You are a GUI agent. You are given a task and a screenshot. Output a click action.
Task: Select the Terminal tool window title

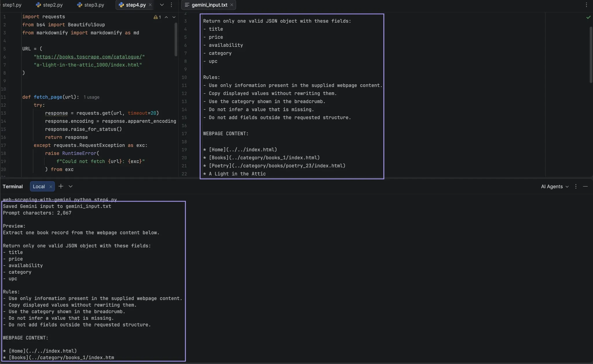point(13,186)
